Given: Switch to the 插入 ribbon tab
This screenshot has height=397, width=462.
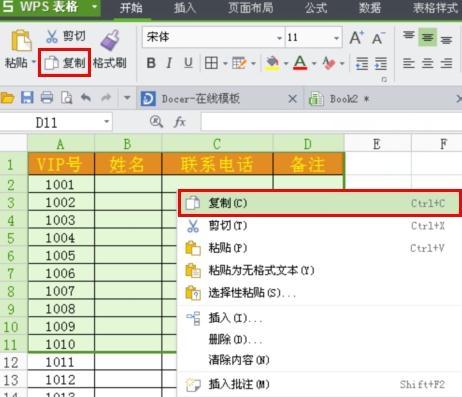Looking at the screenshot, I should (x=185, y=8).
